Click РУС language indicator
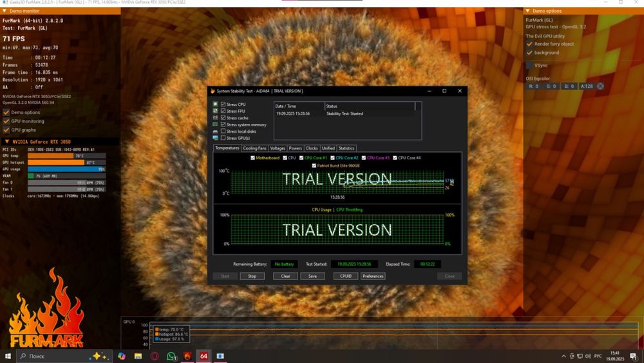Viewport: 644px width, 363px height. point(598,356)
